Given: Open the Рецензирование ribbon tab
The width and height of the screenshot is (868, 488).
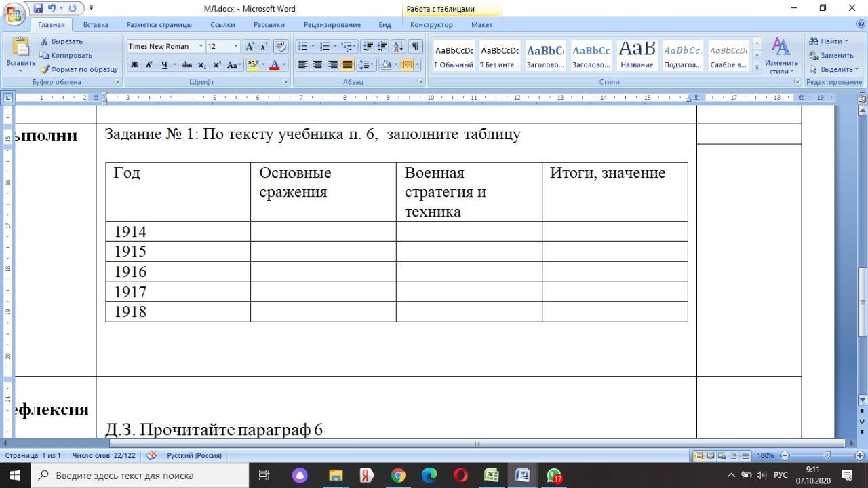Looking at the screenshot, I should 332,25.
